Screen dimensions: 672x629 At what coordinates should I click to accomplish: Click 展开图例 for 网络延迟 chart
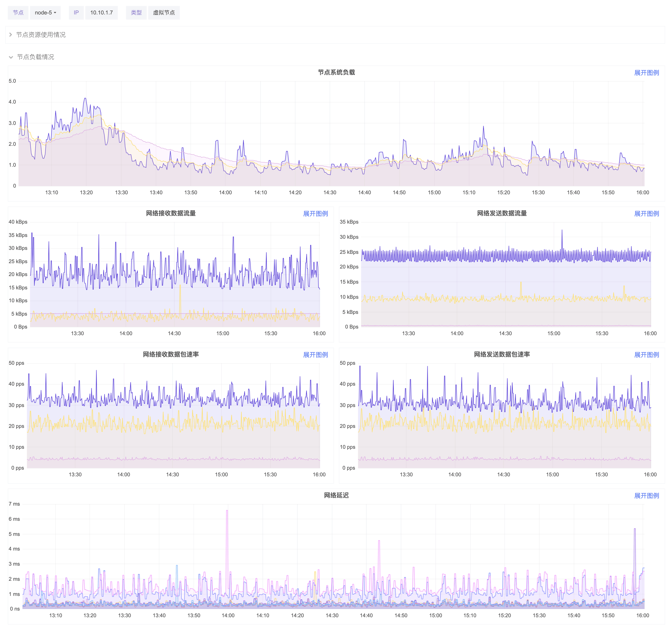pos(646,496)
